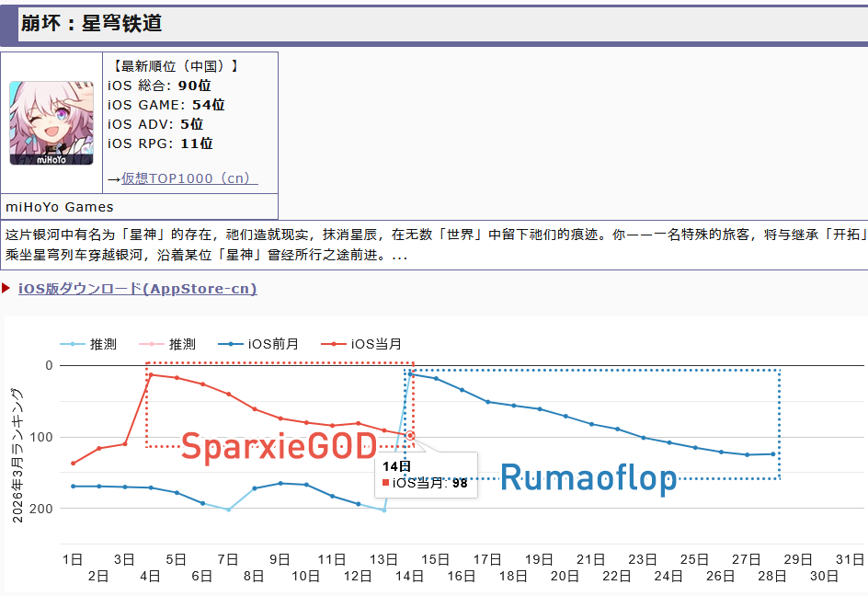This screenshot has width=868, height=596.
Task: Click the red triangle bullet before download link
Action: click(6, 288)
